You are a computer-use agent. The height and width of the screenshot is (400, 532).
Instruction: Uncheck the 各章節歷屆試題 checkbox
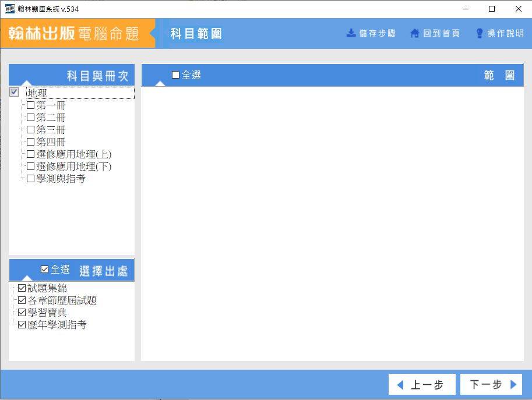click(x=22, y=300)
